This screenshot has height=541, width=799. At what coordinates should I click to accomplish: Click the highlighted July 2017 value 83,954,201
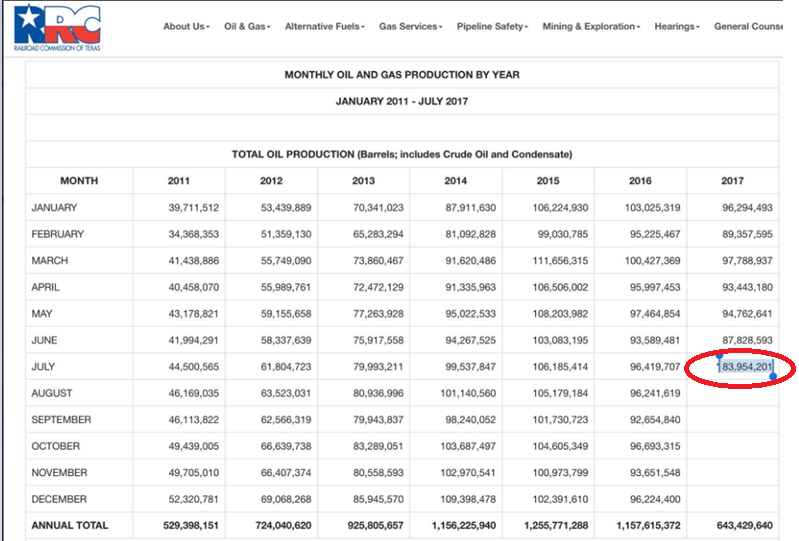tap(746, 367)
